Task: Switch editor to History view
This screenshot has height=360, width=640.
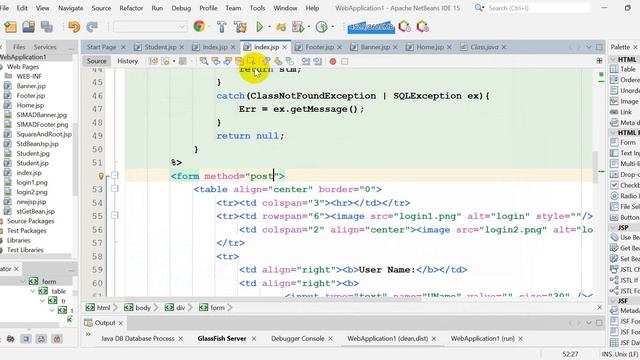Action: click(x=127, y=61)
